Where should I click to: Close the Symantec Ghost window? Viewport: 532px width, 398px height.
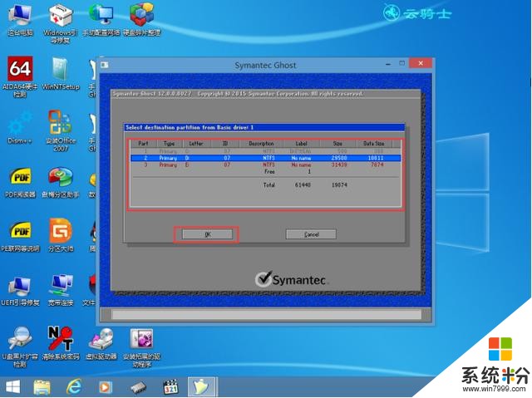click(x=421, y=63)
